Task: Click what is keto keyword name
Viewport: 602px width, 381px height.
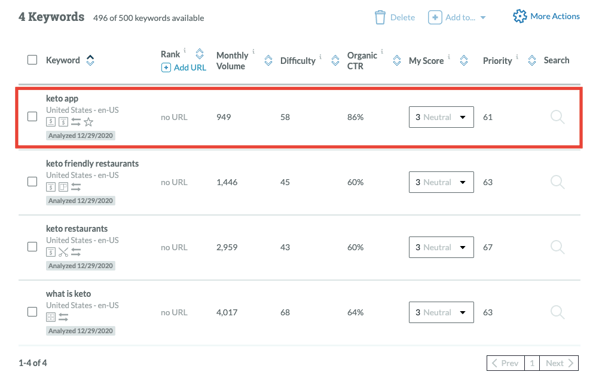Action: 68,294
